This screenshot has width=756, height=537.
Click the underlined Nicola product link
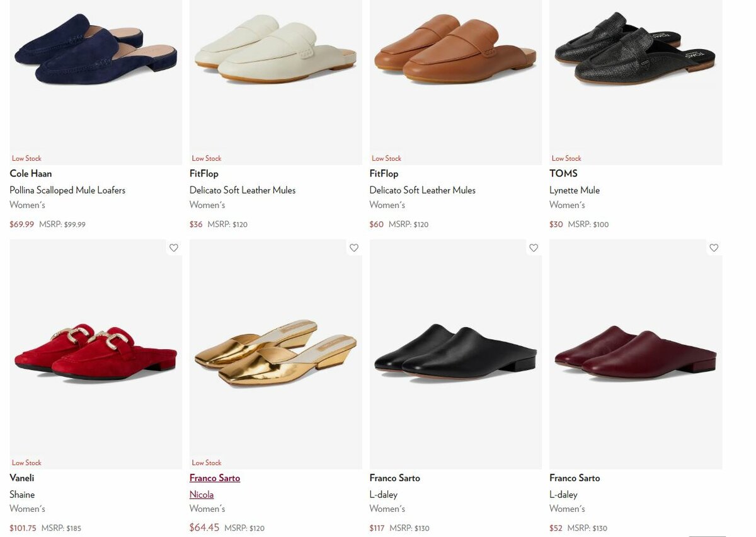[202, 495]
